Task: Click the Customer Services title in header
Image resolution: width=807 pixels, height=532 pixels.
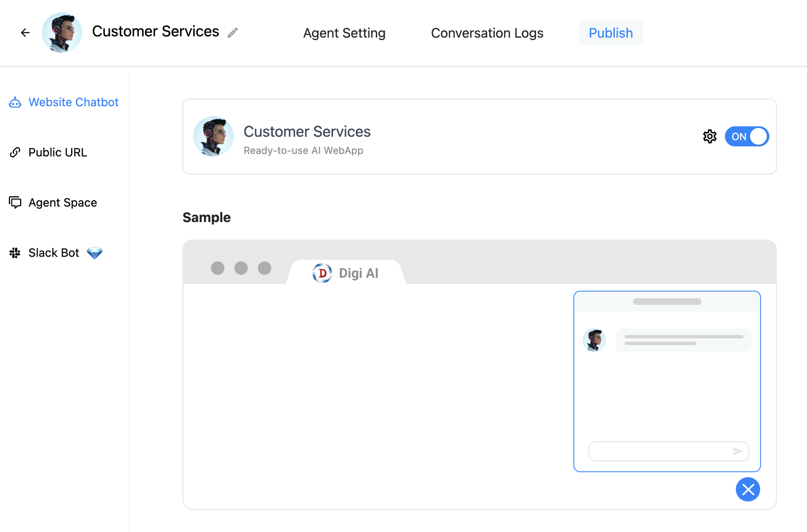Action: [155, 31]
